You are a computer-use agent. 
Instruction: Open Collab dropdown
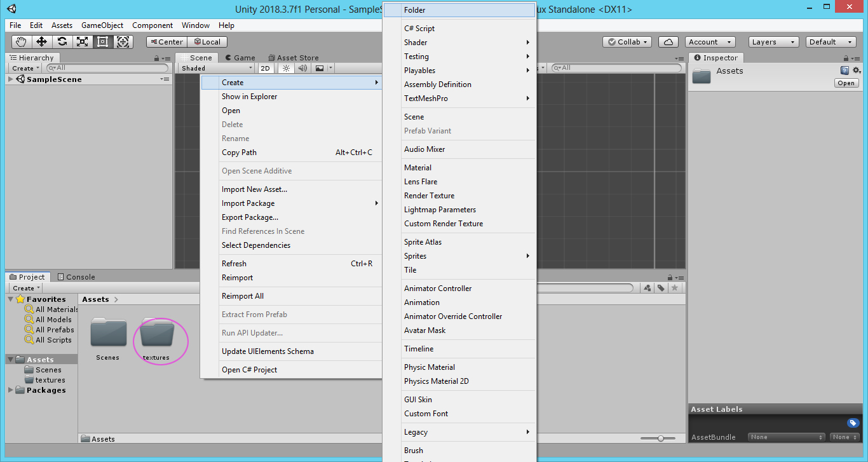coord(627,42)
